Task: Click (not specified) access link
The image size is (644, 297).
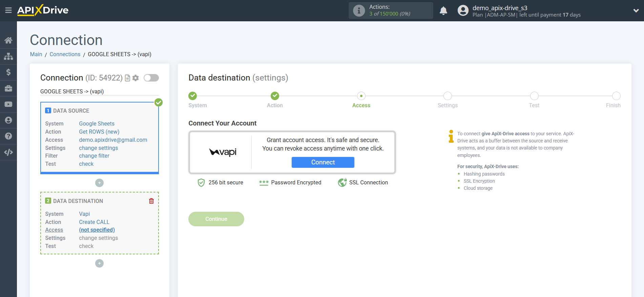Action: (x=97, y=230)
